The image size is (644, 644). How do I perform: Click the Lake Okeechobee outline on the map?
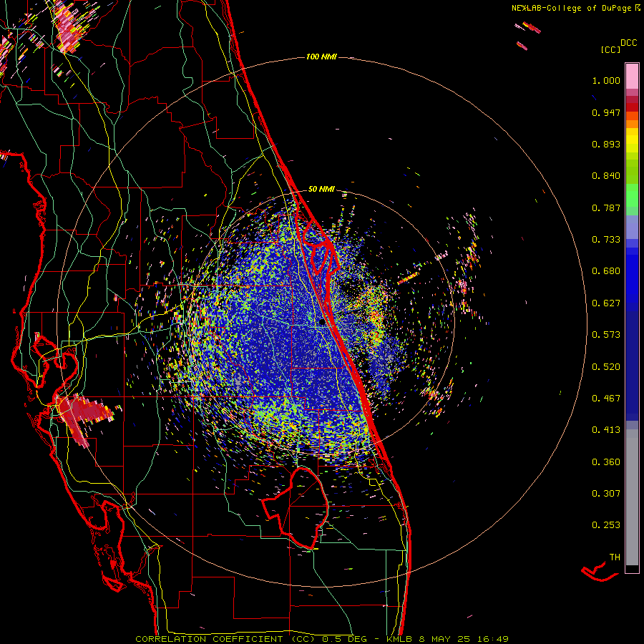296,507
